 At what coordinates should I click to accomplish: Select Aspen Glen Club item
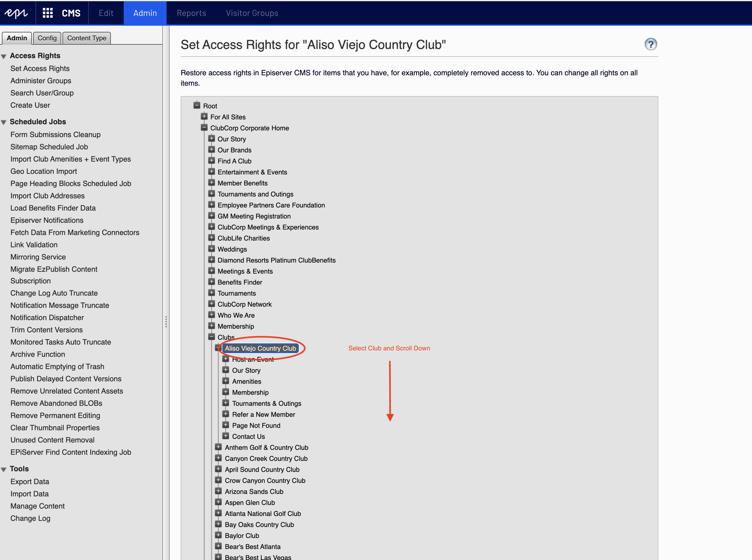[250, 502]
